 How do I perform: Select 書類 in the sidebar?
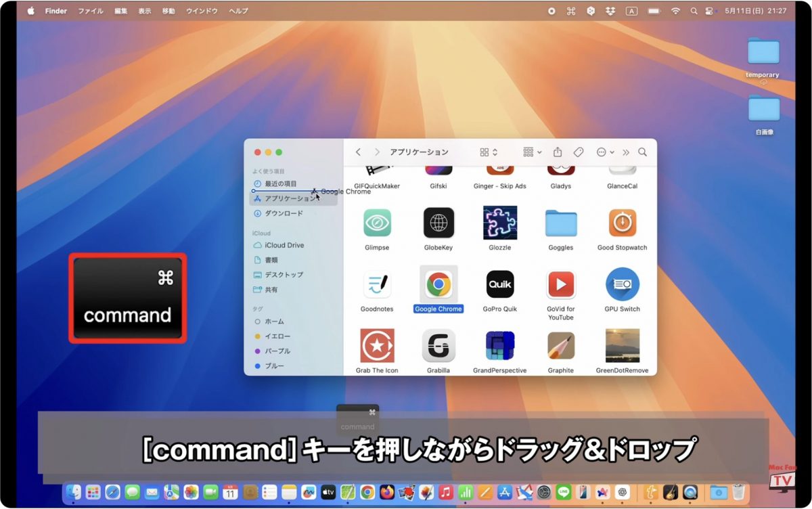click(294, 260)
